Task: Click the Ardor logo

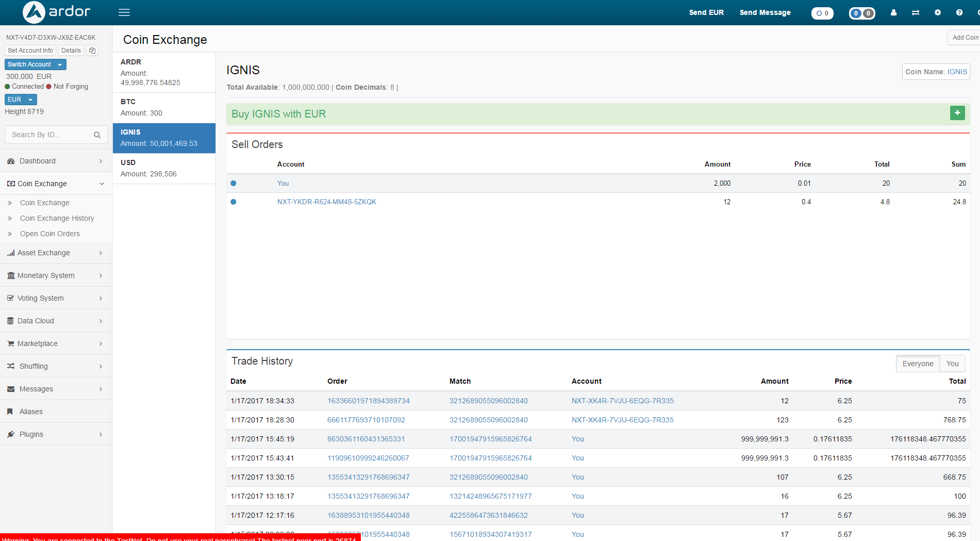Action: [56, 12]
